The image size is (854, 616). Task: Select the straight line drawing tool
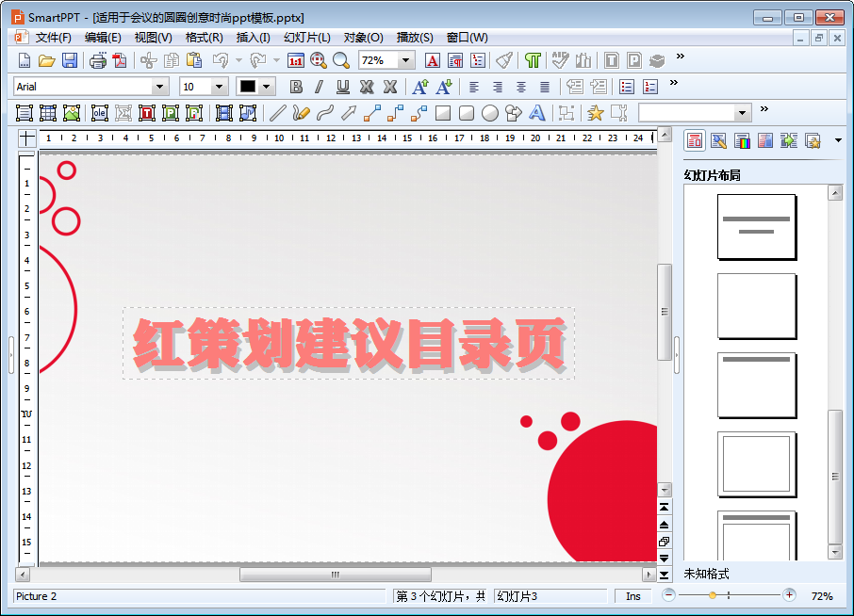click(278, 113)
